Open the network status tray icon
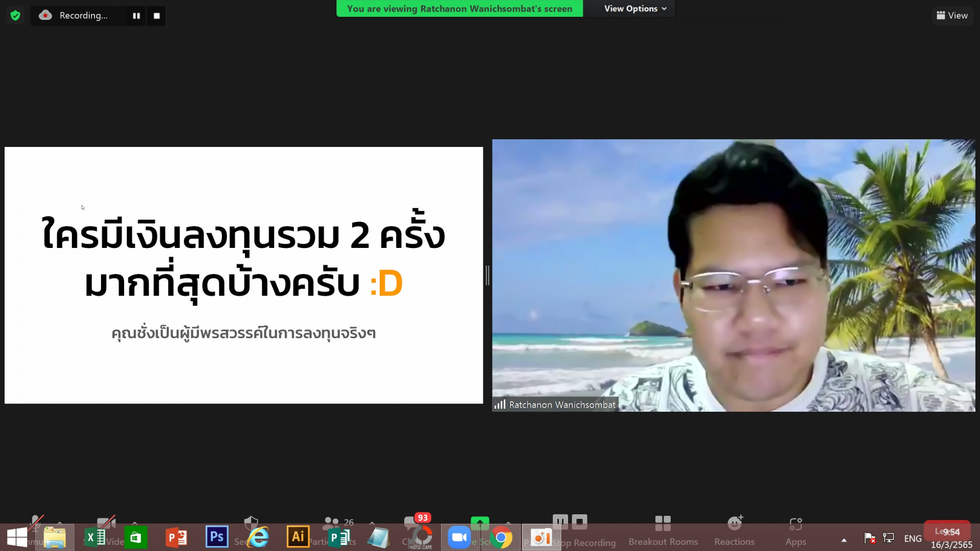The width and height of the screenshot is (980, 551). coord(889,538)
